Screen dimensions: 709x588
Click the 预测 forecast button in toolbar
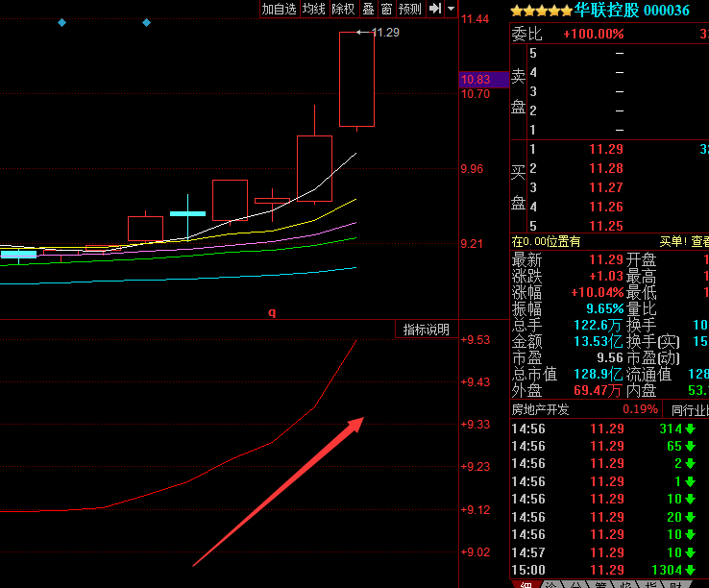pyautogui.click(x=410, y=9)
